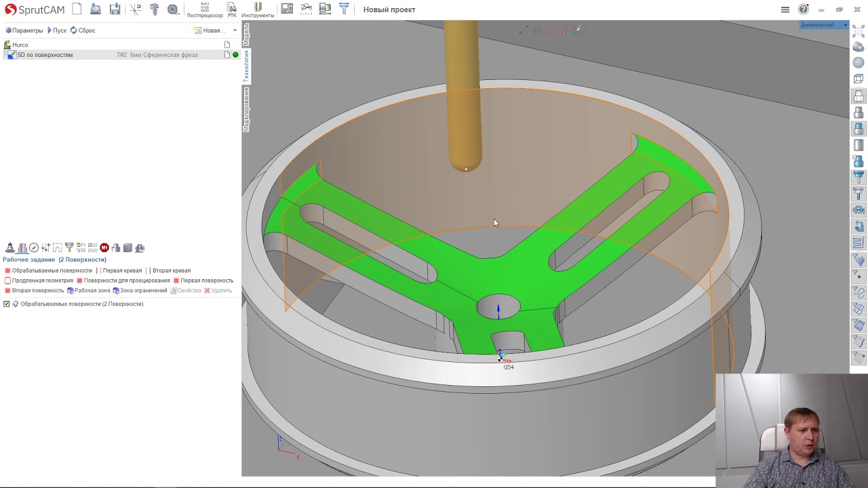Click Рабочая зона button
Screen dimensions: 868x488
(88, 291)
